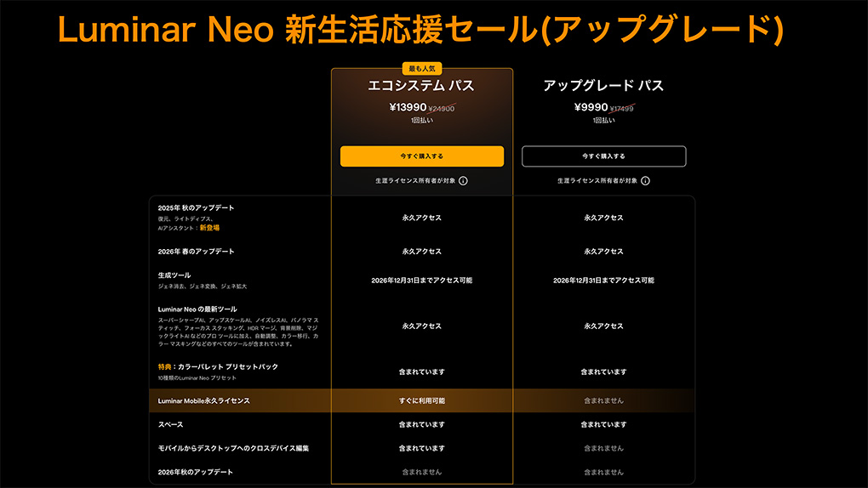Click the Luminar Neo の最新ツール feature label

(x=197, y=309)
